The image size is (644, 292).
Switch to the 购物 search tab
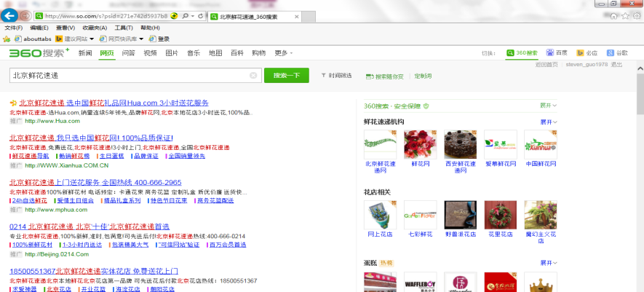(x=259, y=53)
